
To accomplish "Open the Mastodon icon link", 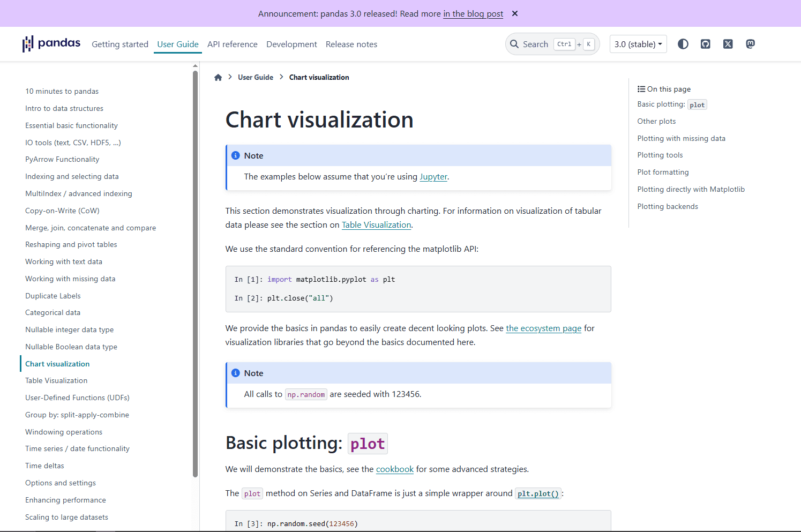I will click(751, 44).
